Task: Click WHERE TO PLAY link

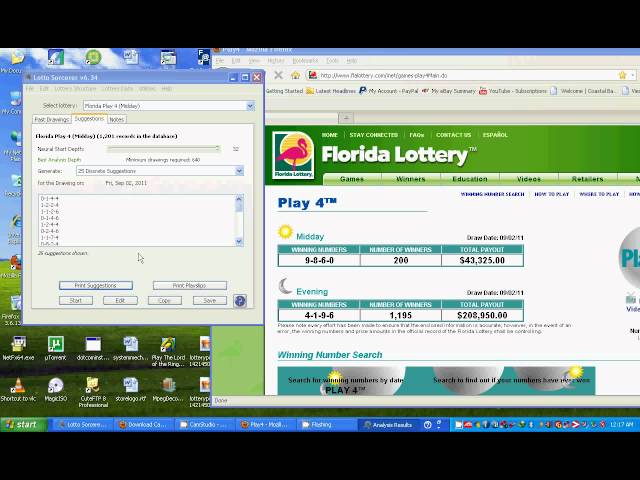Action: [x=599, y=194]
